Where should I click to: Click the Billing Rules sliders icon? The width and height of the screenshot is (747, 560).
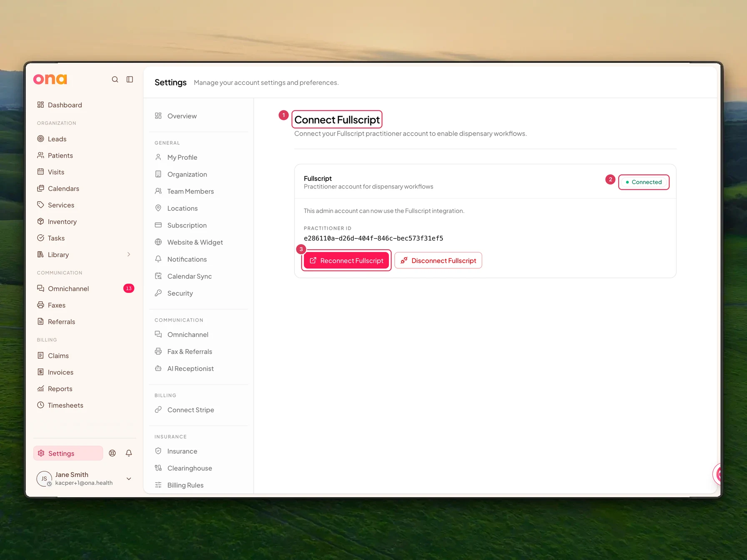pos(158,485)
